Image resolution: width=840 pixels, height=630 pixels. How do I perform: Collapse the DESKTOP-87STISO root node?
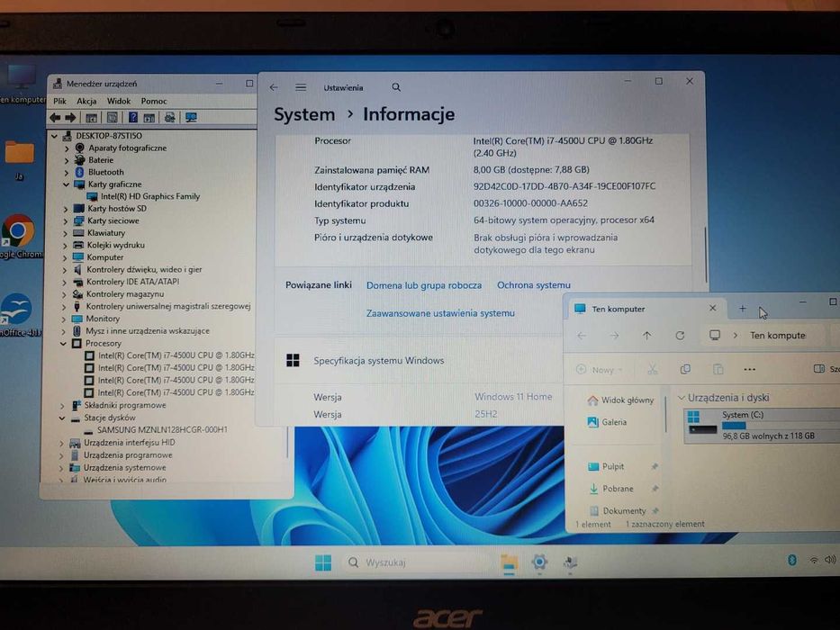point(54,136)
